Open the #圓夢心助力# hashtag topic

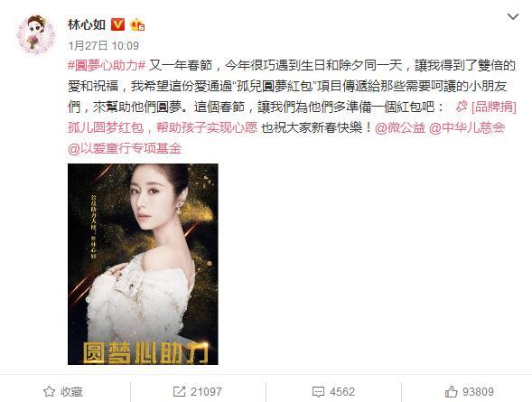[107, 65]
